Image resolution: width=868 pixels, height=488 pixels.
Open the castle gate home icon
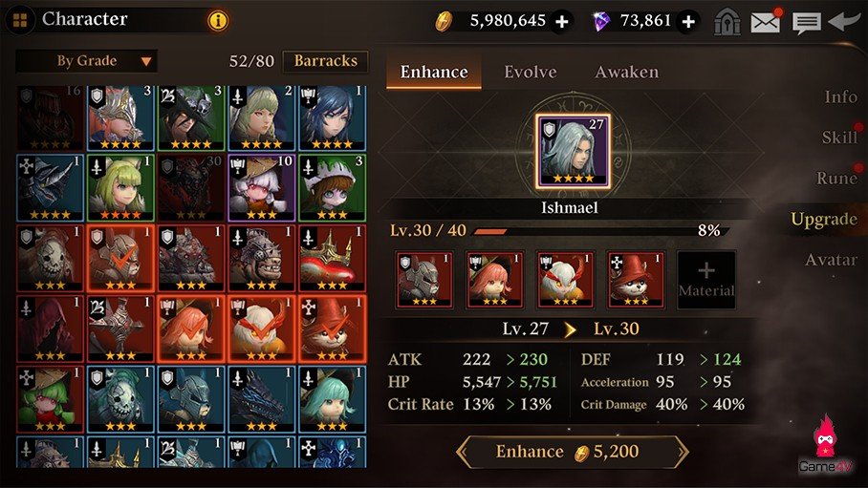click(x=727, y=22)
